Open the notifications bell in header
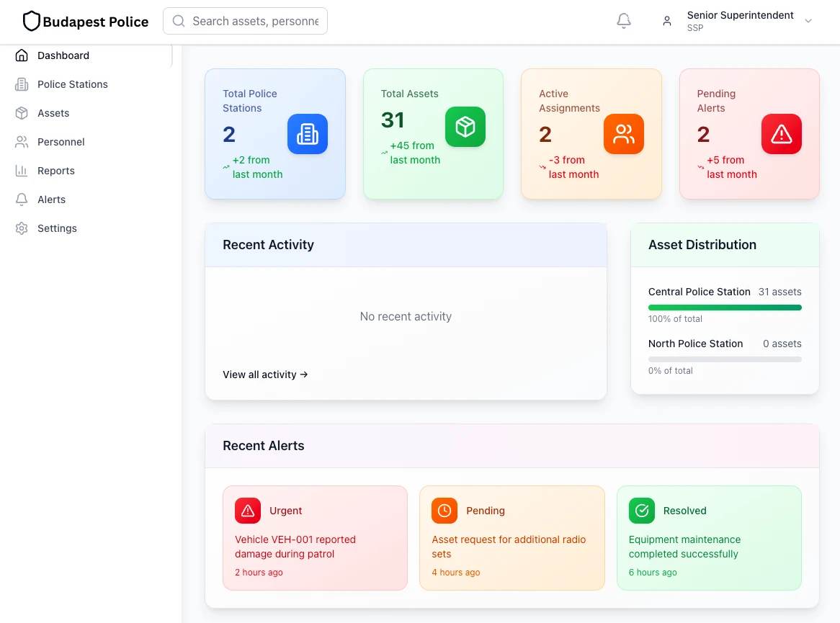Screen dimensions: 840x623 pyautogui.click(x=624, y=21)
